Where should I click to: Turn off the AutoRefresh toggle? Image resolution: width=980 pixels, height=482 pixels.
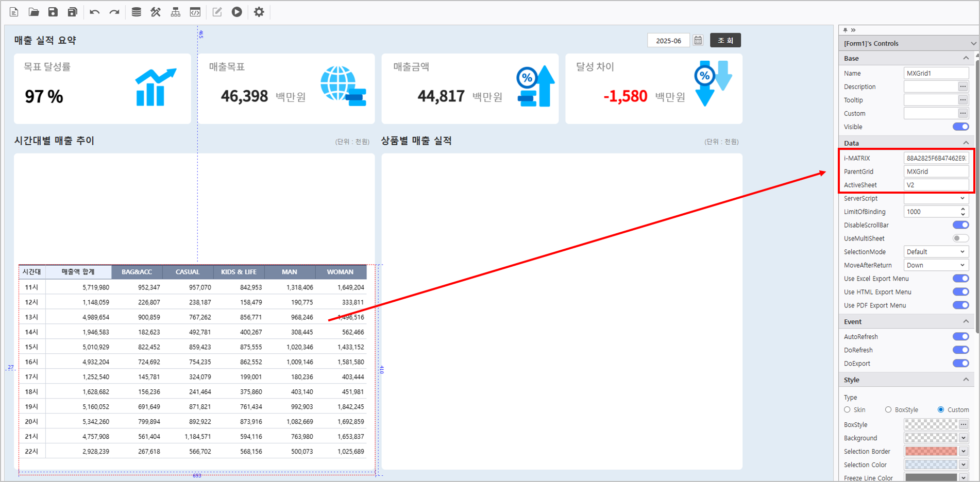[x=960, y=337]
